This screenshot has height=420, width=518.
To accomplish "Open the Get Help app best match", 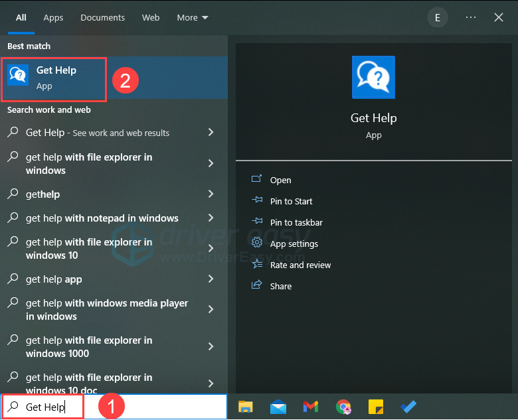I will pyautogui.click(x=55, y=78).
